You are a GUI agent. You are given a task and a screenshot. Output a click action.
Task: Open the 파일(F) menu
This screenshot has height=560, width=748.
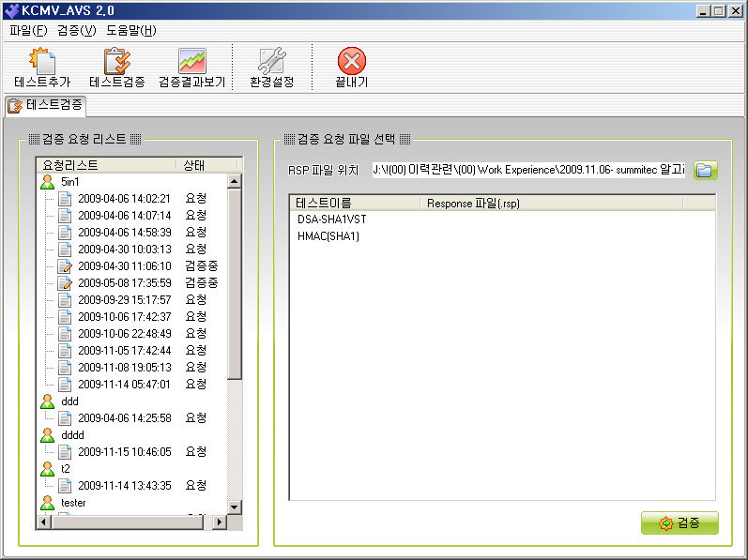pyautogui.click(x=28, y=30)
